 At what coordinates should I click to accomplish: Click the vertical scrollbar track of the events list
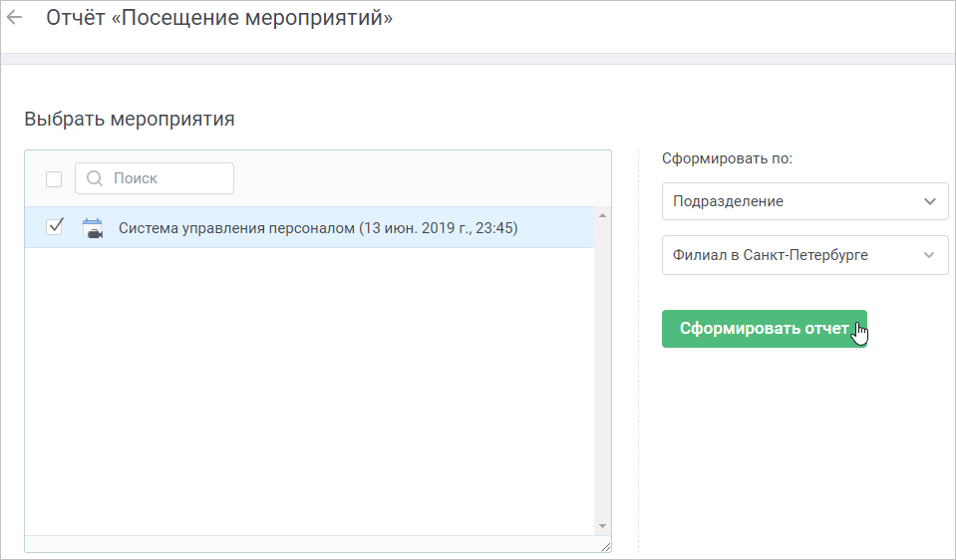[x=602, y=371]
